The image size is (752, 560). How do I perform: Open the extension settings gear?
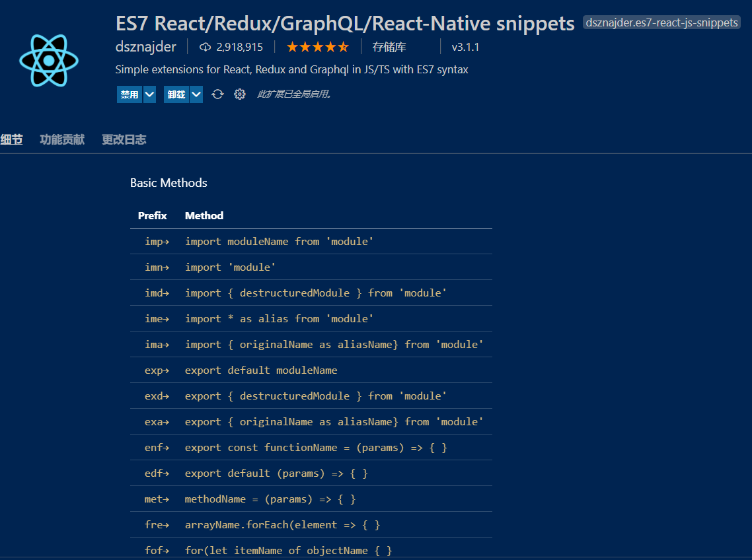(x=240, y=94)
